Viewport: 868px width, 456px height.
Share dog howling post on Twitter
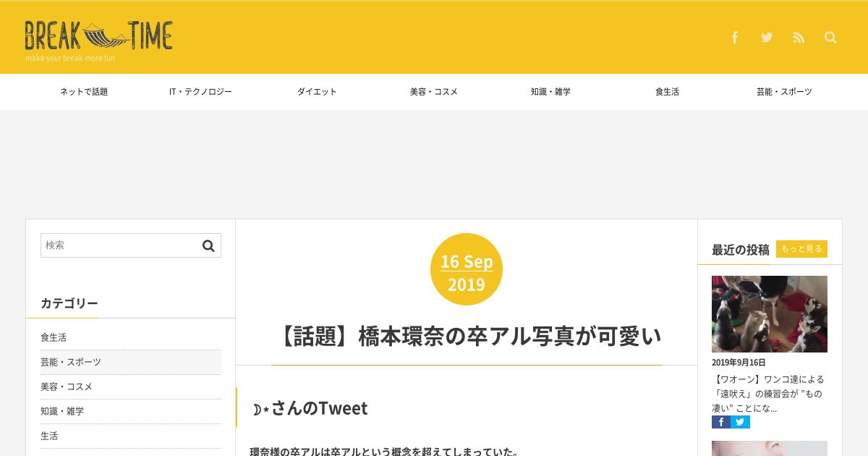tap(740, 422)
